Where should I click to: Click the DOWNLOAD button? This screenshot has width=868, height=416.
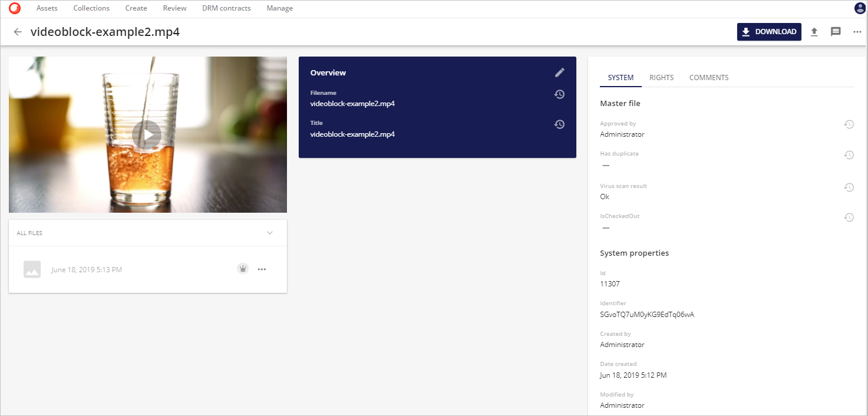[x=769, y=32]
